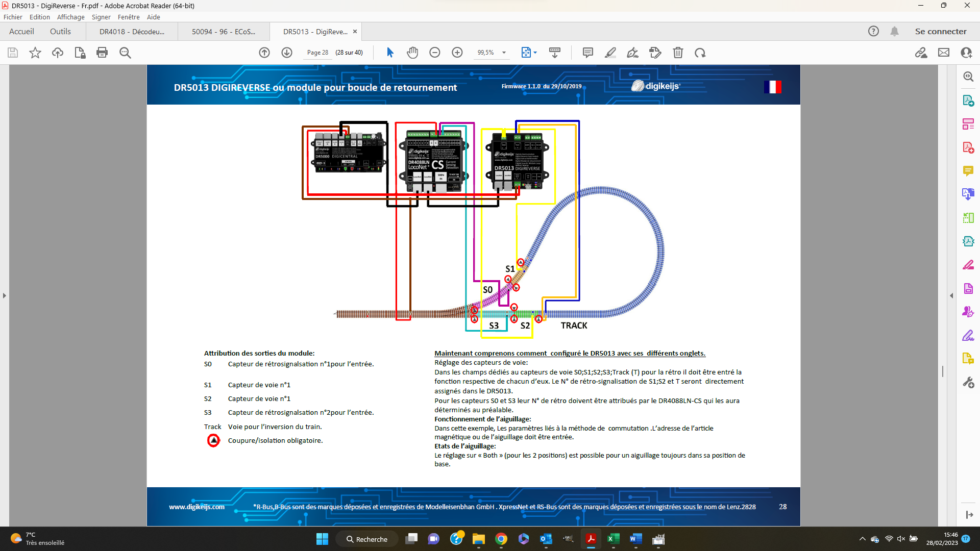Click the scrolling mode toolbar icon
The height and width of the screenshot is (551, 980).
pyautogui.click(x=555, y=53)
